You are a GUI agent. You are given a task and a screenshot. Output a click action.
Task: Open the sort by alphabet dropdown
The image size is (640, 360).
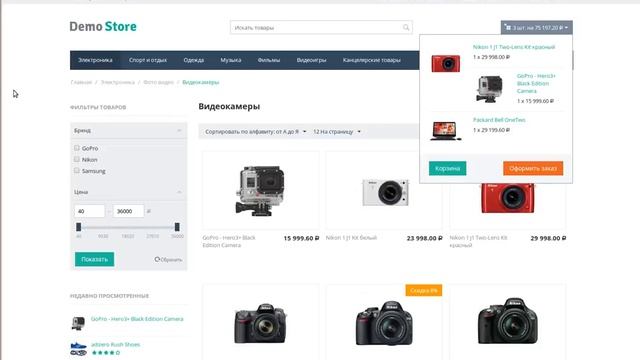[x=256, y=132]
